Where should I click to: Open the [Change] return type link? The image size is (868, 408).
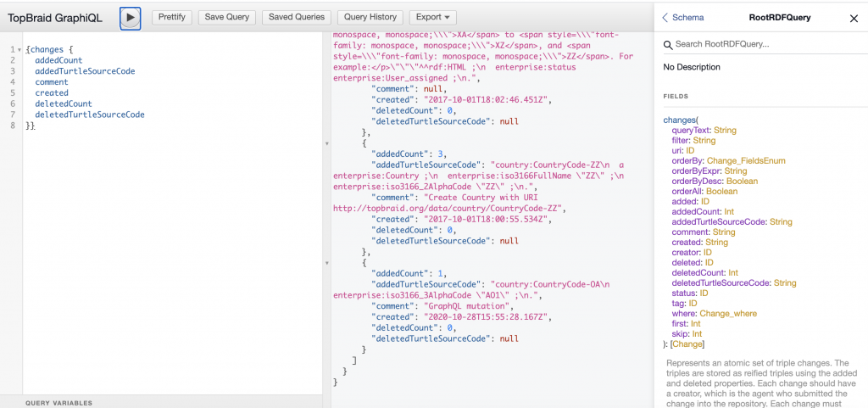tap(687, 344)
